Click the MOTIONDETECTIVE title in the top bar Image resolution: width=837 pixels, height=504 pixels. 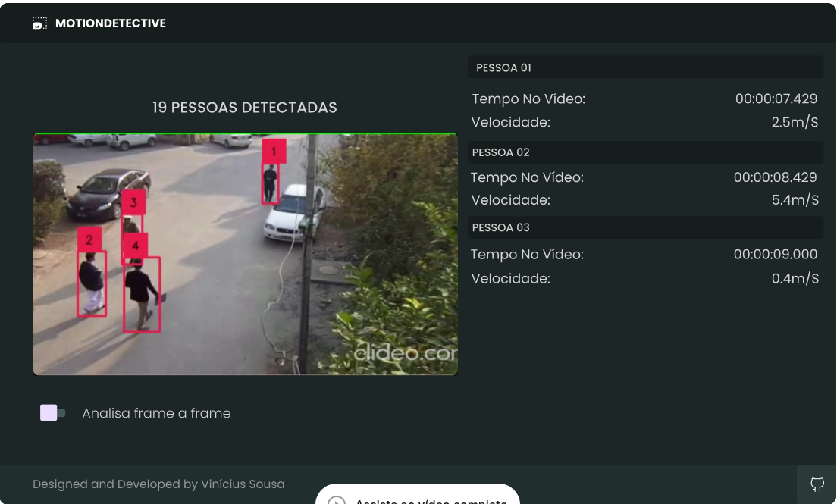coord(111,23)
